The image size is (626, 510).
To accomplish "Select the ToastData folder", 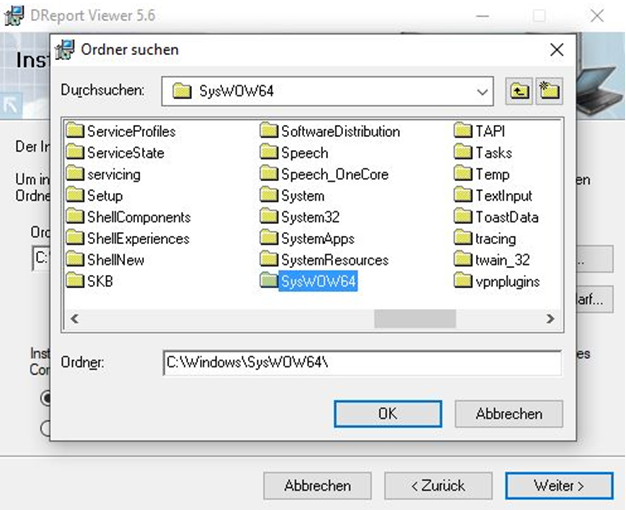I will [497, 217].
